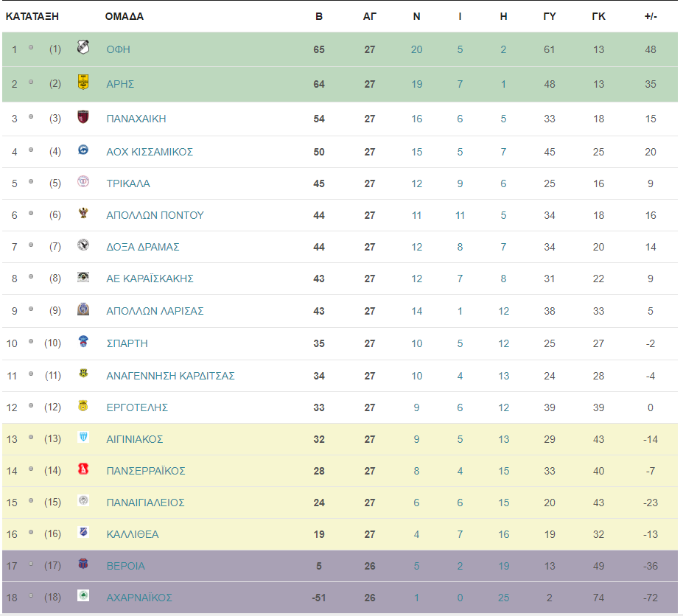
Task: Open the ΑΝΑΓΕΝΝΗΣΗ ΚΑΡΔΙΤΣΑΣ team link
Action: click(x=170, y=376)
